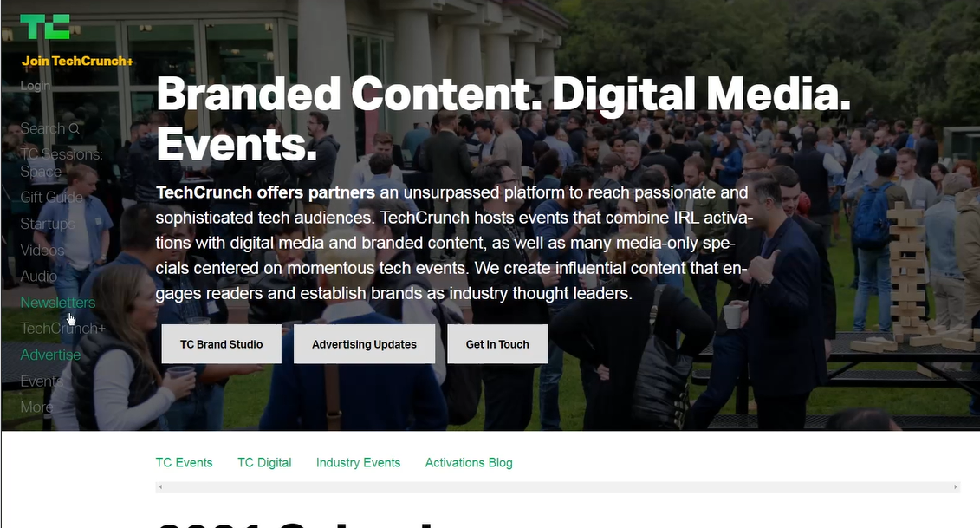Screen dimensions: 980x528
Task: Open Join TechCrunch+ link
Action: (77, 62)
